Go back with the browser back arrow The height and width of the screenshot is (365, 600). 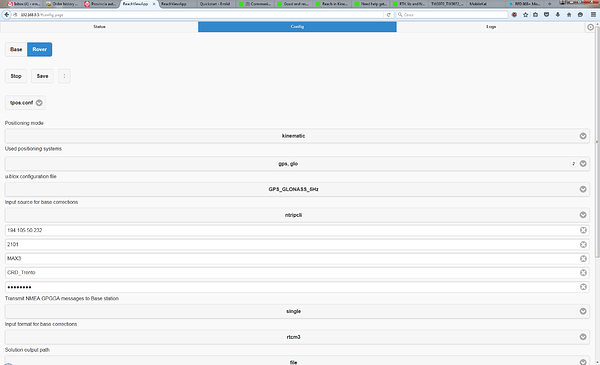click(x=7, y=15)
